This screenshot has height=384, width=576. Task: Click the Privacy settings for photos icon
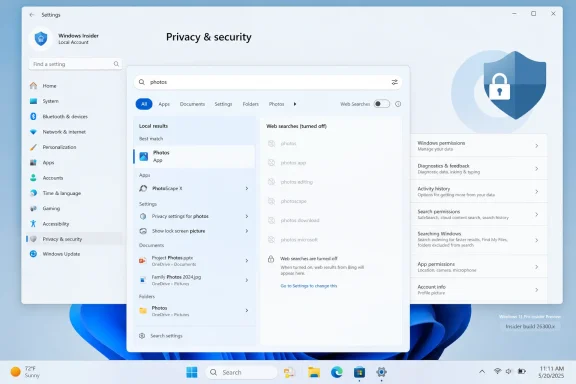(143, 216)
